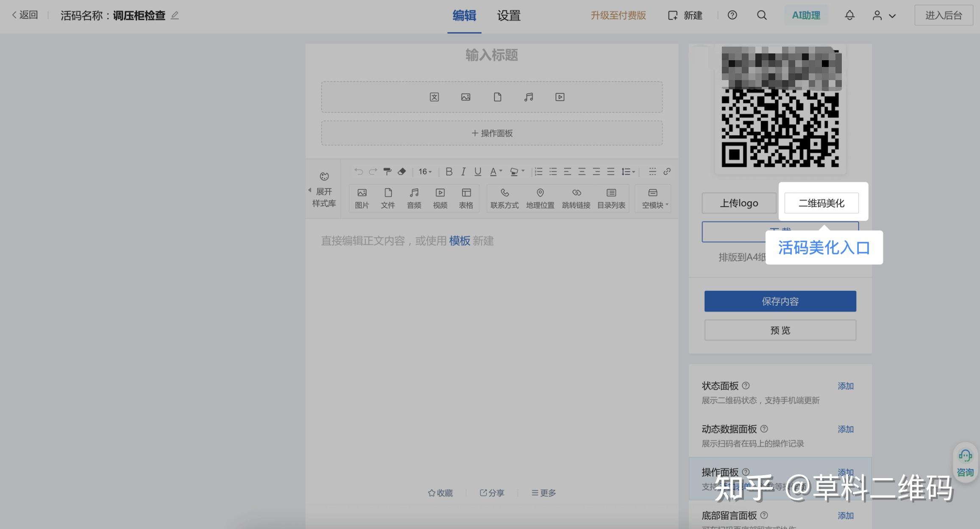
Task: Add 联系方式 contact block
Action: coord(504,198)
